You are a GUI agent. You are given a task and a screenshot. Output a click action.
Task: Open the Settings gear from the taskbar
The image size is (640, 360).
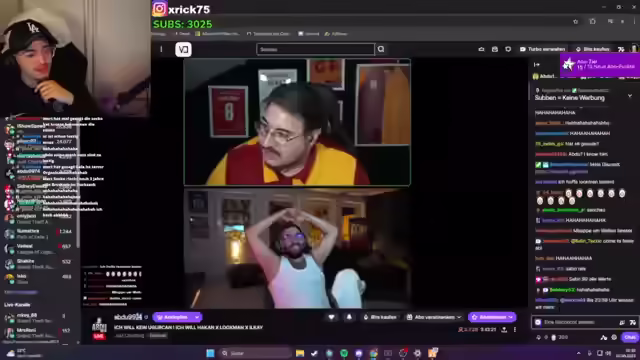click(418, 353)
